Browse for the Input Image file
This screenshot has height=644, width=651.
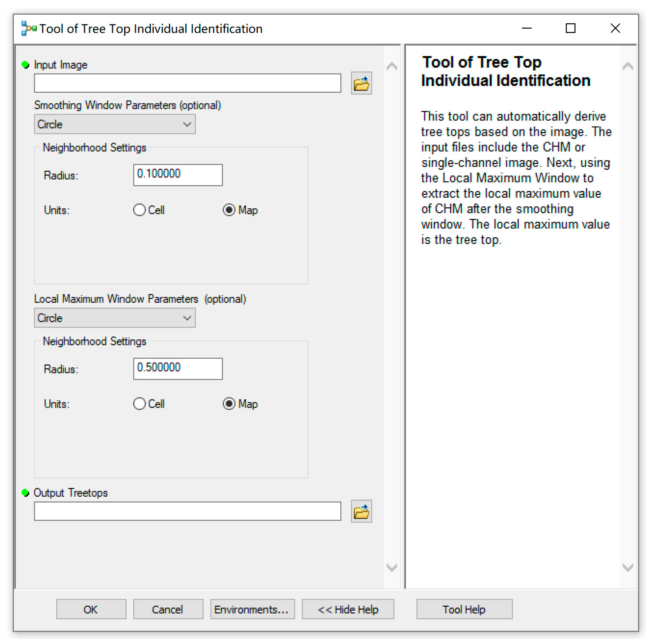pyautogui.click(x=361, y=83)
